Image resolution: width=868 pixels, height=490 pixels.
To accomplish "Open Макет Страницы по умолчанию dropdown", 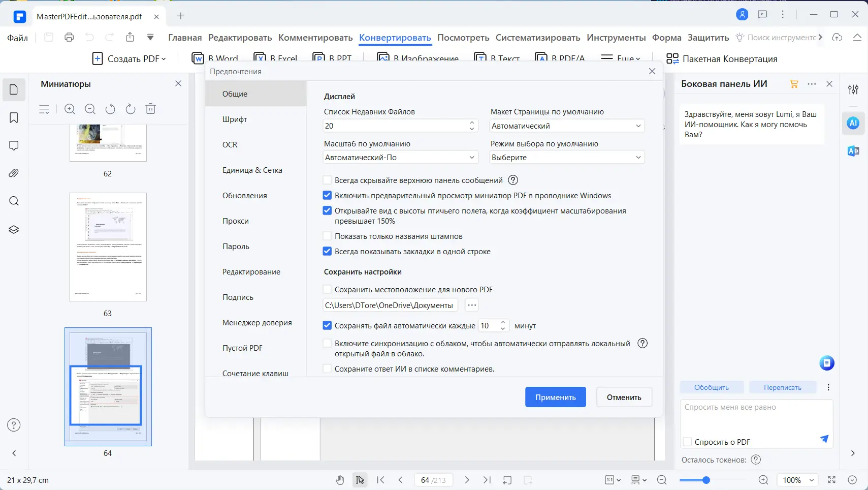I will point(567,126).
